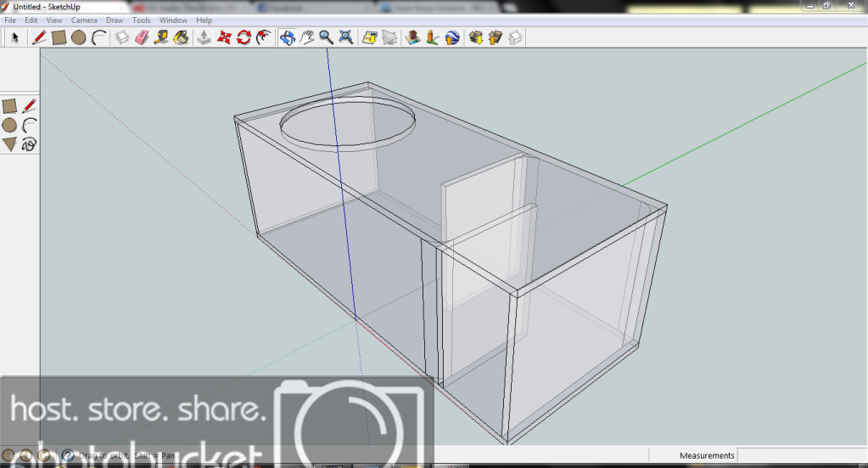The image size is (868, 468).
Task: Choose the Line pencil tool in top toolbar
Action: 39,37
